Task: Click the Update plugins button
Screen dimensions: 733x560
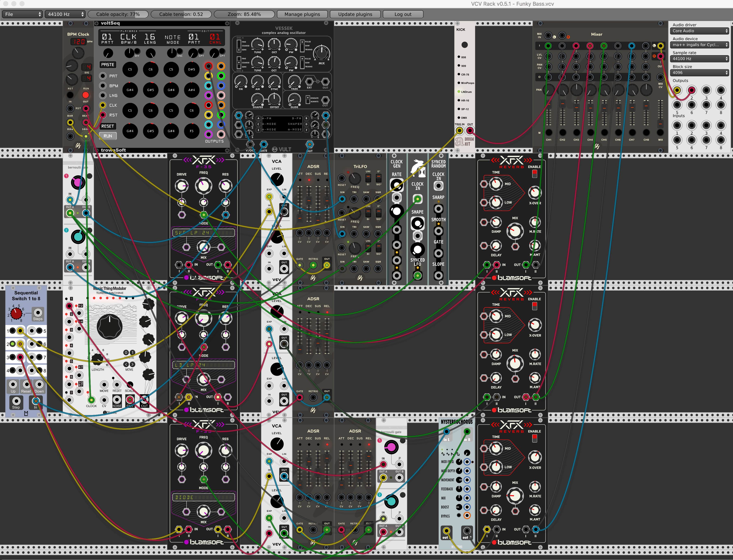Action: coord(355,14)
